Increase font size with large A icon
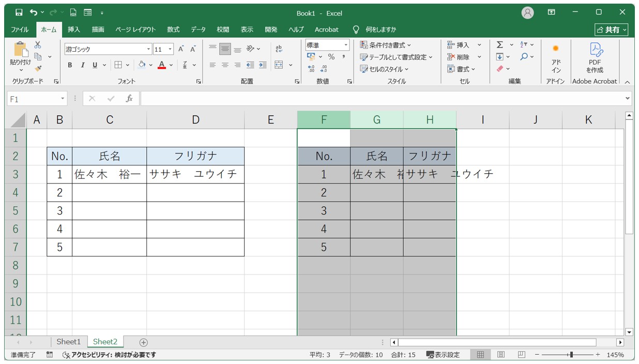Screen dimensions: 639x364 181,49
